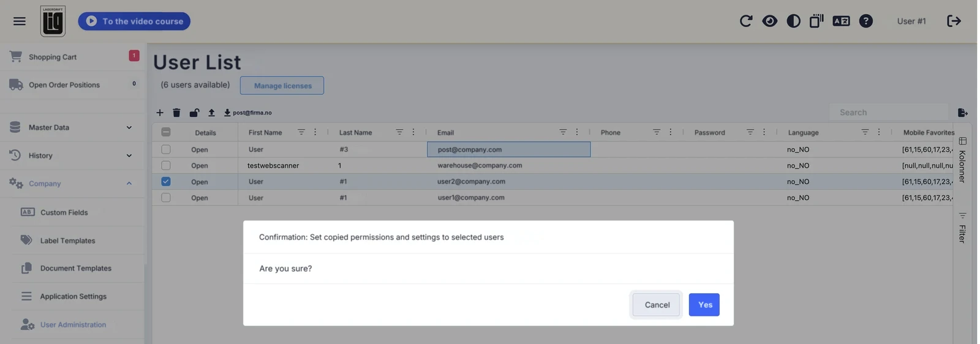Open the language translation icon

(x=841, y=21)
